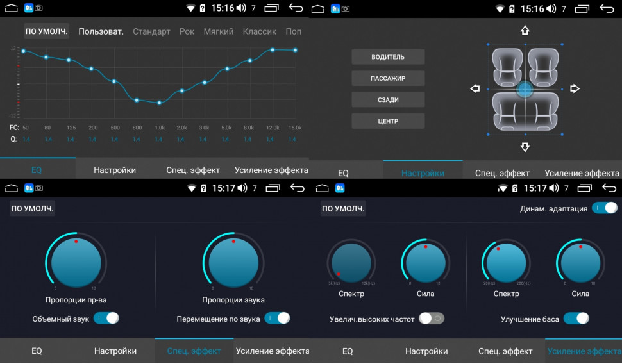Choose the Классик equalizer preset

[259, 31]
